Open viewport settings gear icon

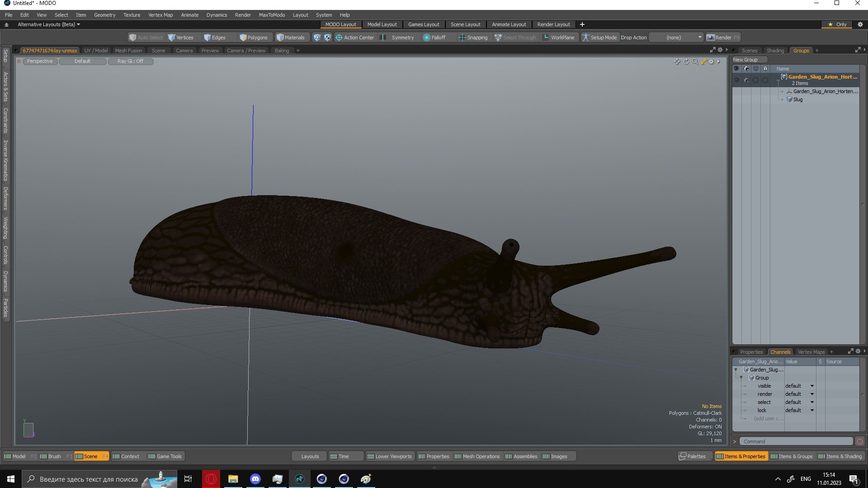click(x=712, y=61)
